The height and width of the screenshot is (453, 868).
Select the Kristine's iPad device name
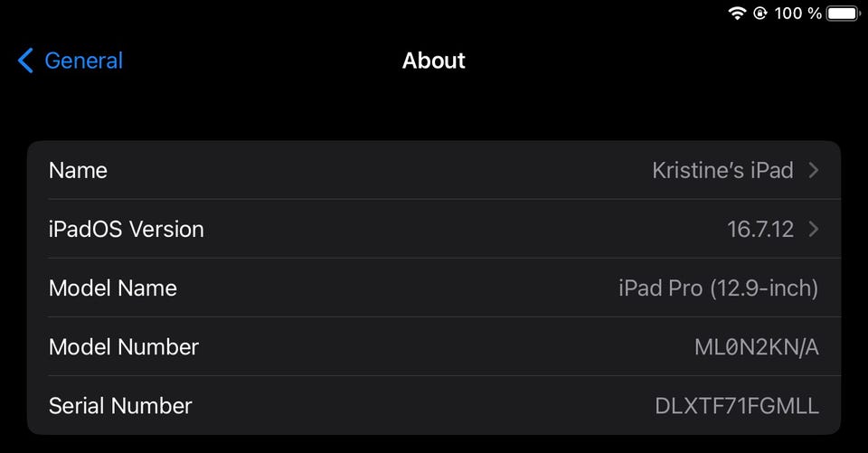(x=722, y=170)
